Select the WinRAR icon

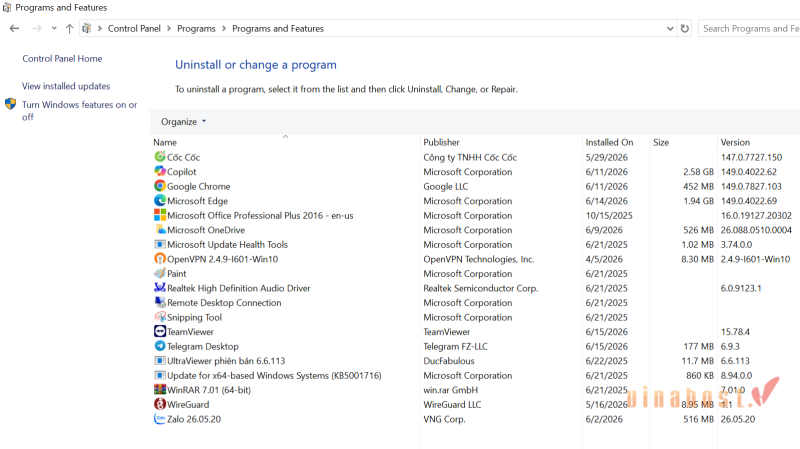click(160, 389)
